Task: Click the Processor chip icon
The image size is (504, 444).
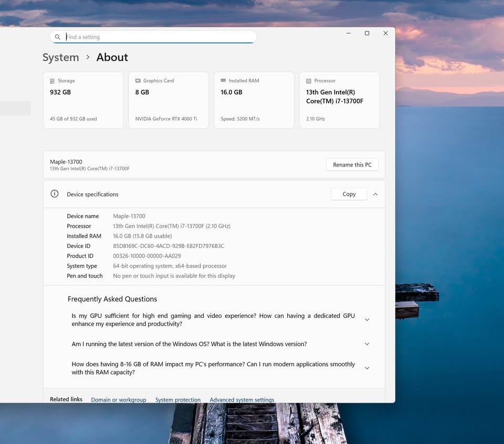Action: point(309,81)
